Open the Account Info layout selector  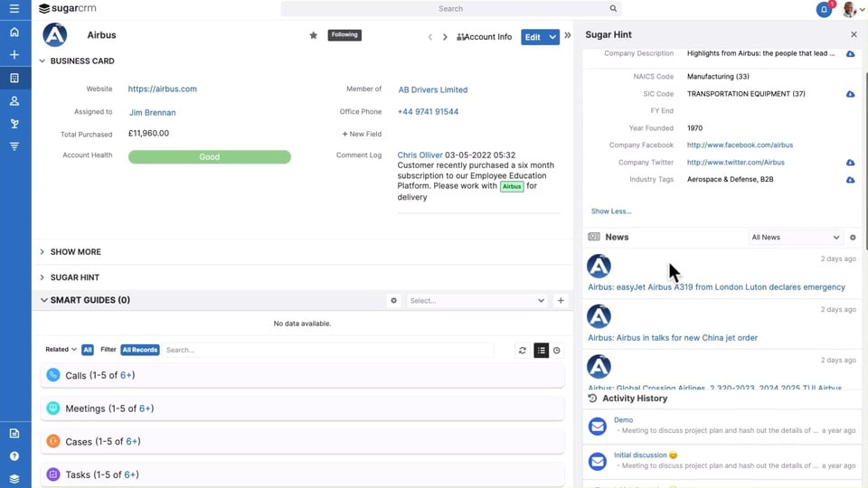point(485,37)
